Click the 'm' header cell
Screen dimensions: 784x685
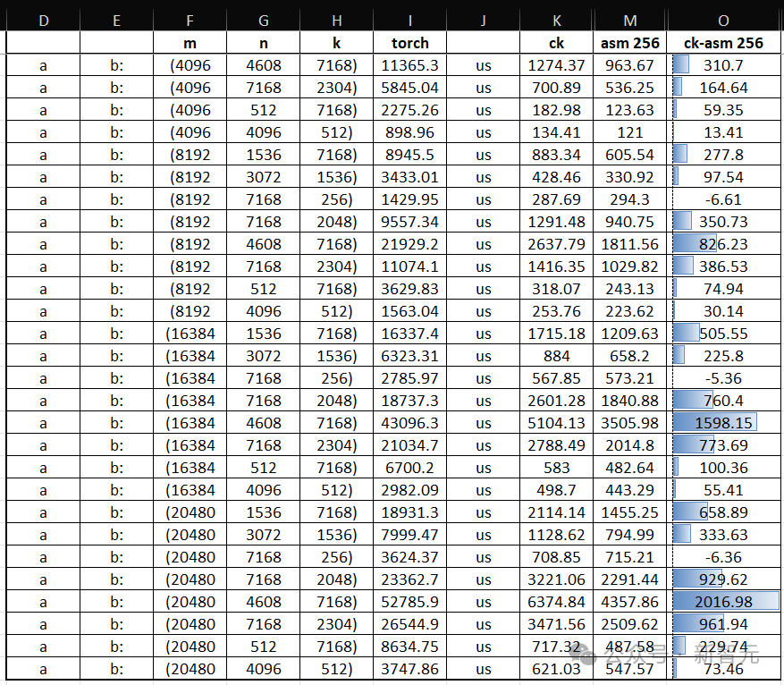coord(190,43)
